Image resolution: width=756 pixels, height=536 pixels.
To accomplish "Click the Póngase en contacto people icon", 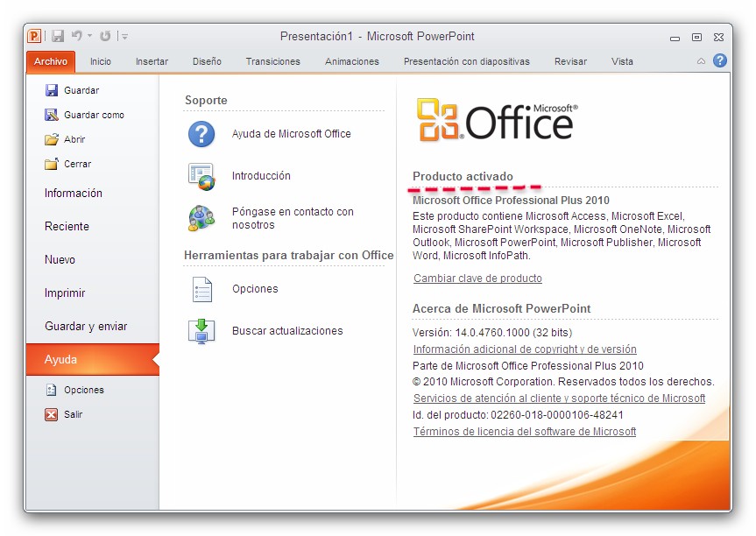I will (201, 218).
